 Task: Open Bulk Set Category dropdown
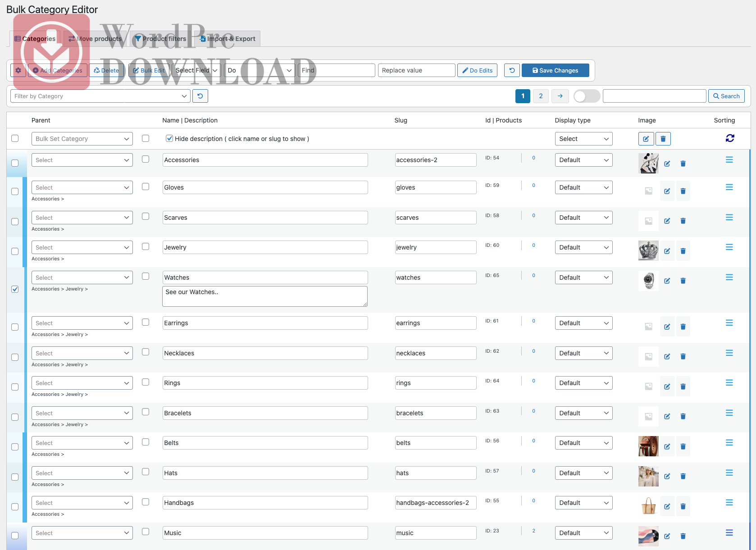coord(82,139)
